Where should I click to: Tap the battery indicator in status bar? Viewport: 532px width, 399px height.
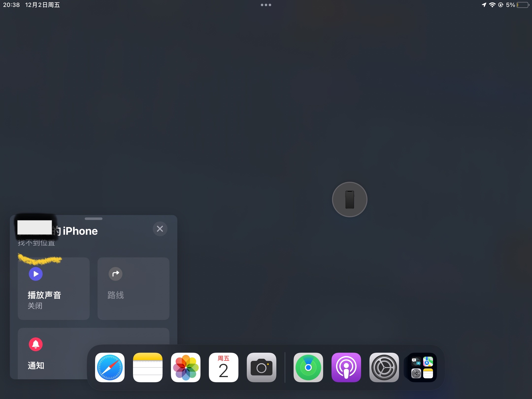click(x=523, y=5)
